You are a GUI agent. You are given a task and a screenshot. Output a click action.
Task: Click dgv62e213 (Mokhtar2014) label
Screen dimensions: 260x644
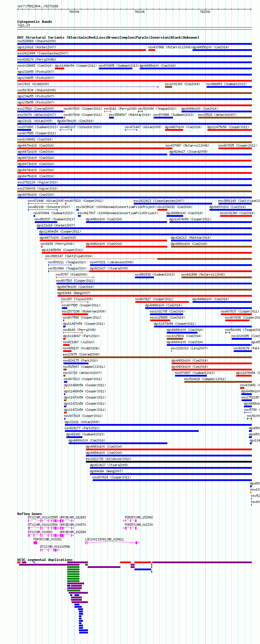(191, 238)
